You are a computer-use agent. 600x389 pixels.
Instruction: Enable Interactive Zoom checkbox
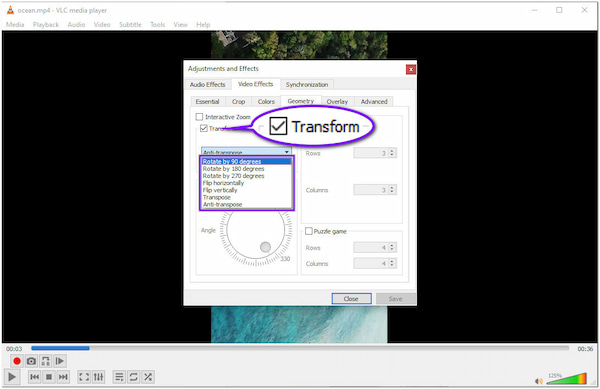(x=199, y=117)
